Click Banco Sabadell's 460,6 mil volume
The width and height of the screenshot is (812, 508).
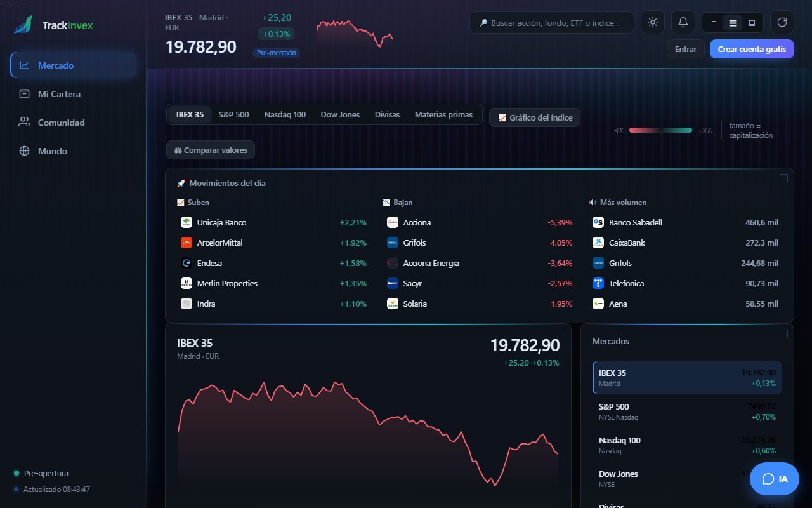[x=762, y=223]
